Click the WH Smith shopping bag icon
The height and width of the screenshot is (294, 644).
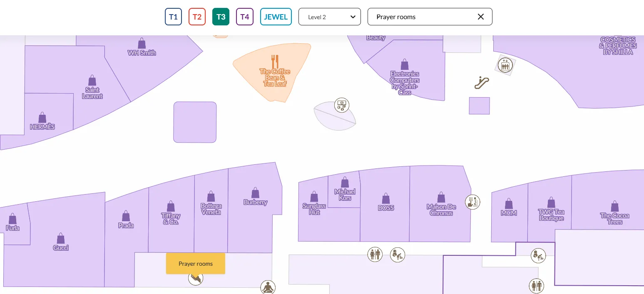click(142, 43)
